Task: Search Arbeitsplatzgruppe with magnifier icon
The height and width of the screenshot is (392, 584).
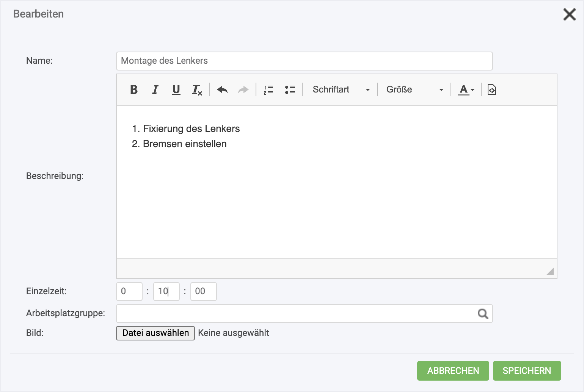Action: click(x=483, y=314)
